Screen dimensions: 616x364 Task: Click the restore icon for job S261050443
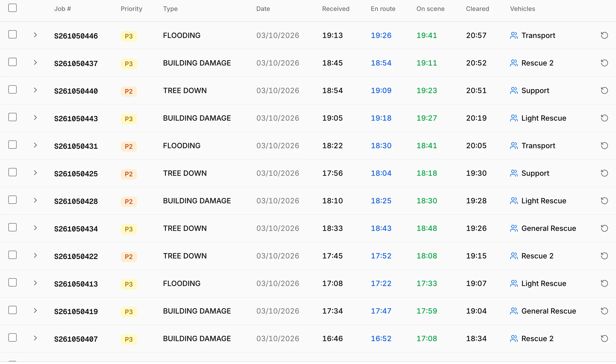click(604, 118)
